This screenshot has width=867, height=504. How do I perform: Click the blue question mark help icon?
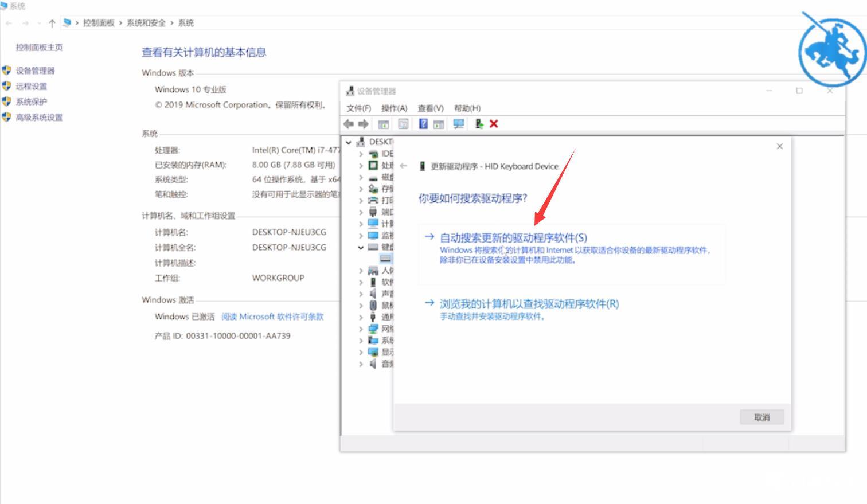pyautogui.click(x=423, y=124)
